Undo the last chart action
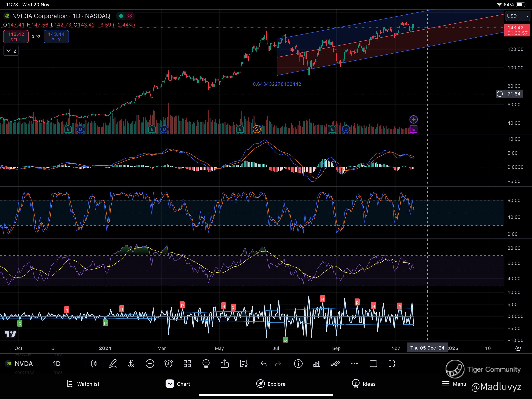The height and width of the screenshot is (399, 532). 264,364
